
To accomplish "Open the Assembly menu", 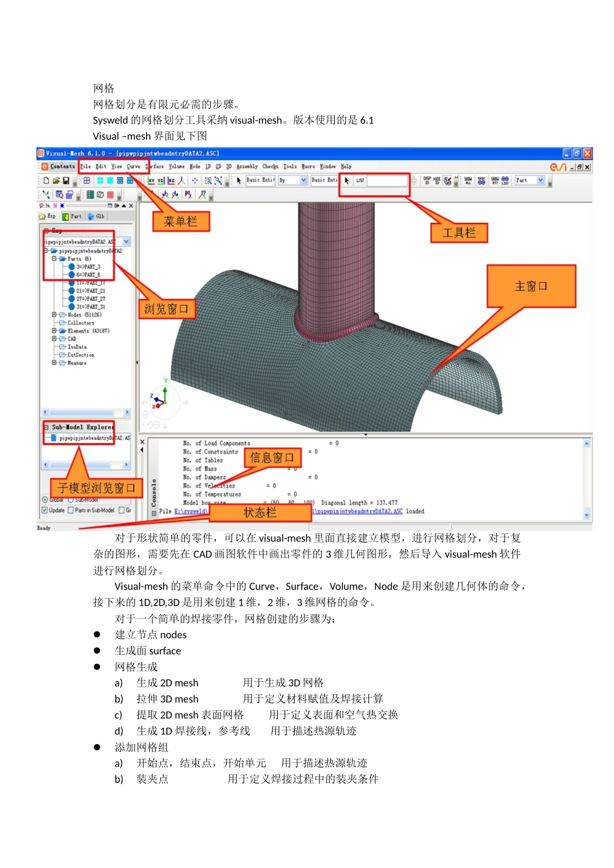I will click(x=247, y=167).
